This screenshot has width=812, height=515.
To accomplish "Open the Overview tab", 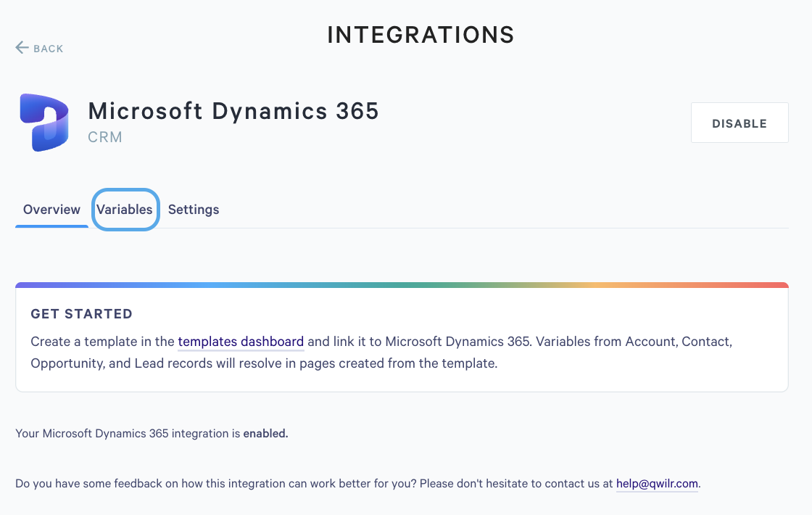I will point(51,210).
